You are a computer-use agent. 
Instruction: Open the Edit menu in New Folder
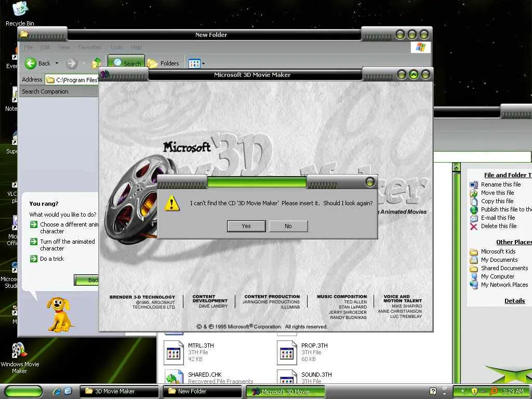tap(45, 47)
